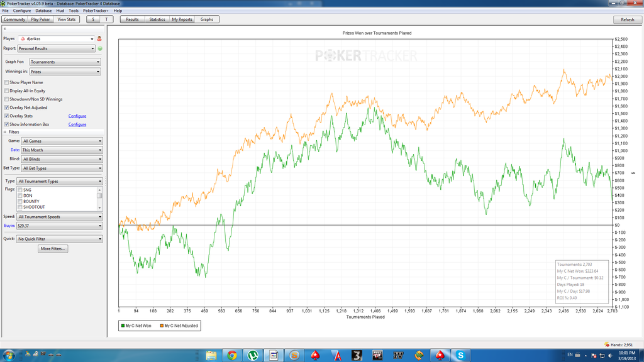Open the Database menu
This screenshot has width=644, height=362.
click(43, 11)
